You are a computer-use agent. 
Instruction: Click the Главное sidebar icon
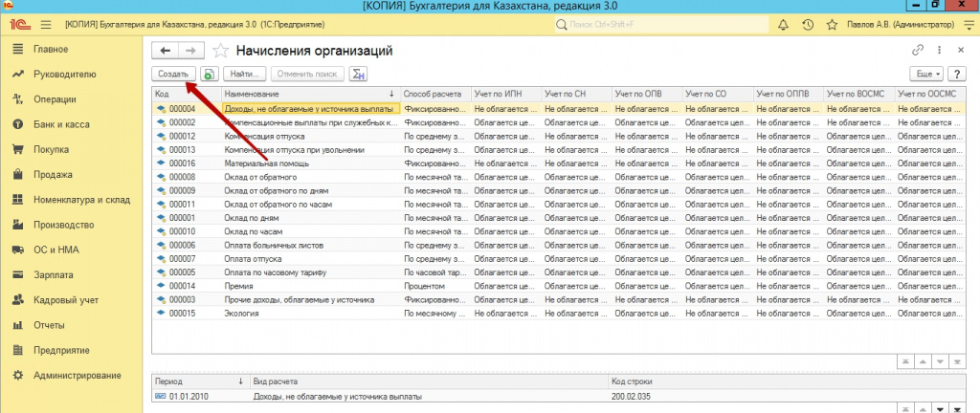pos(18,49)
